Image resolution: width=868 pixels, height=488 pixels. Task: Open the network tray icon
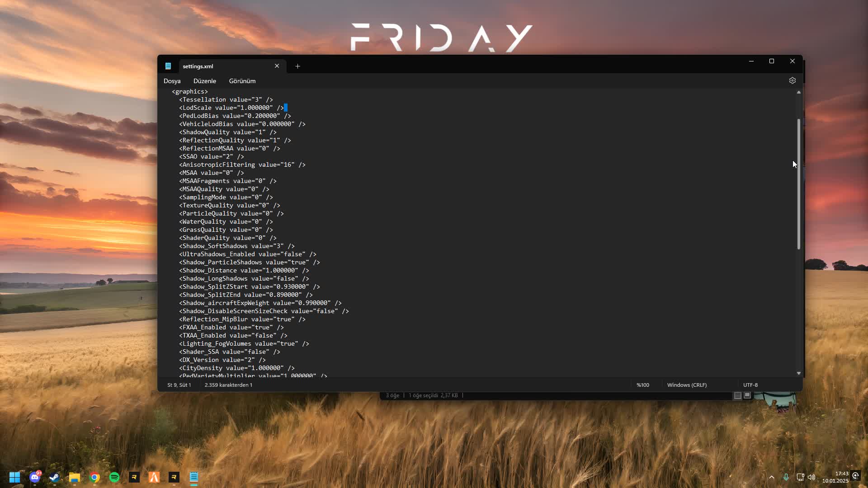point(800,477)
